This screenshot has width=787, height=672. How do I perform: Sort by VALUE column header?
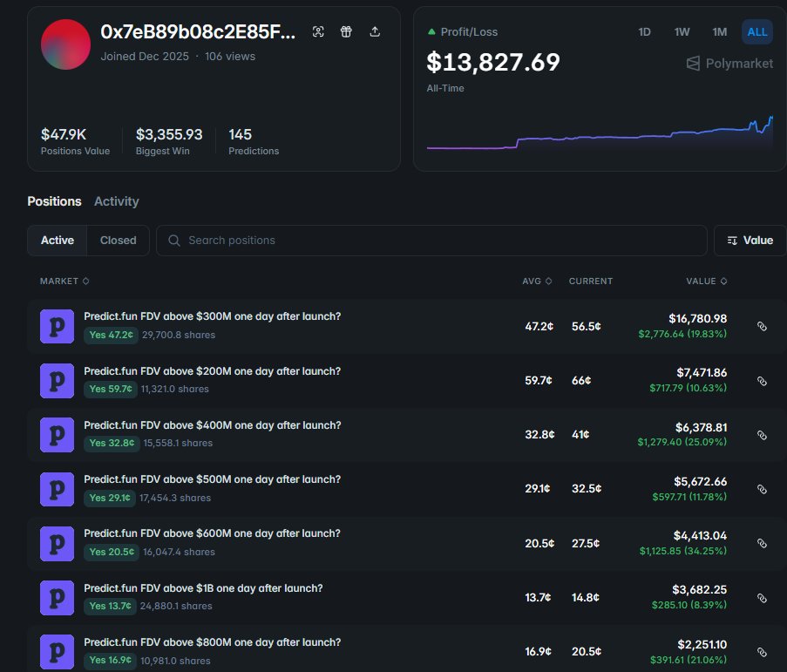[x=707, y=281]
